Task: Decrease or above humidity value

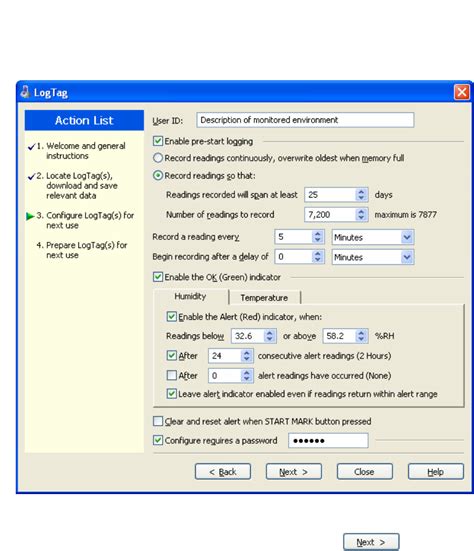Action: pos(361,339)
